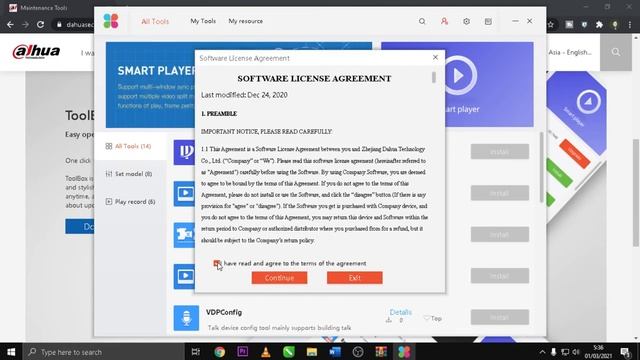Click the Continue button
Screen dimensions: 640x360
(x=279, y=278)
